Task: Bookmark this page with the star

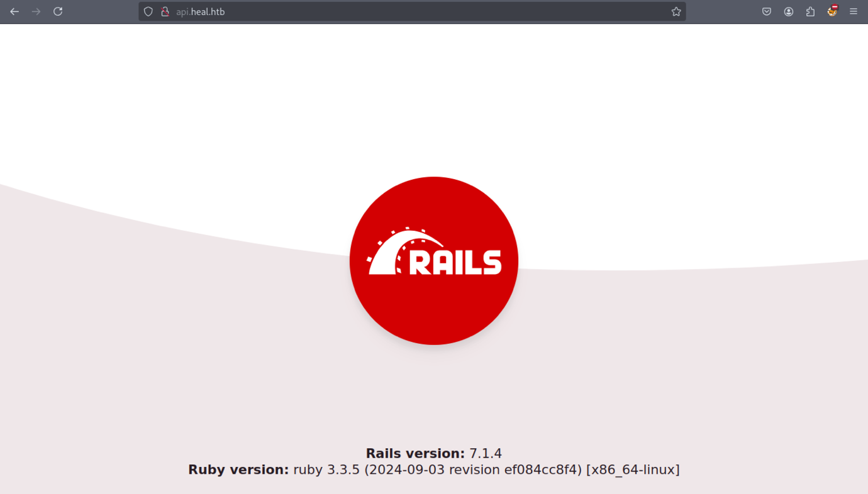Action: [676, 11]
